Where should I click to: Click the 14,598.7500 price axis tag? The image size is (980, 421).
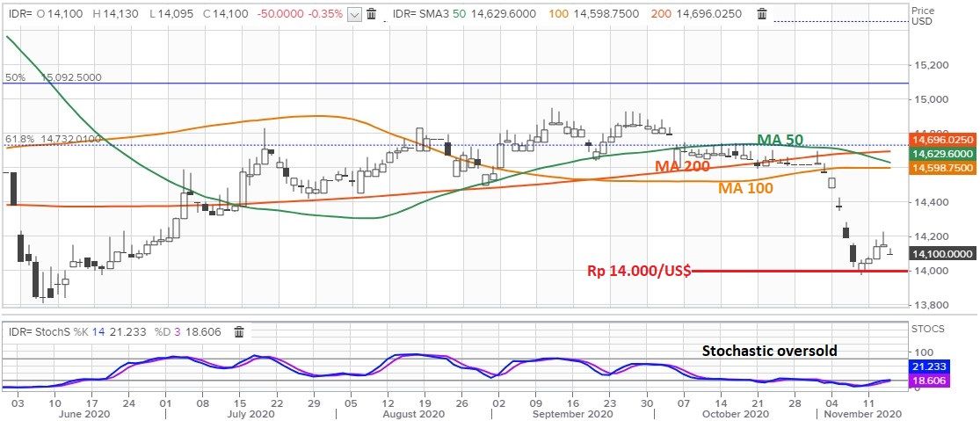tap(942, 168)
